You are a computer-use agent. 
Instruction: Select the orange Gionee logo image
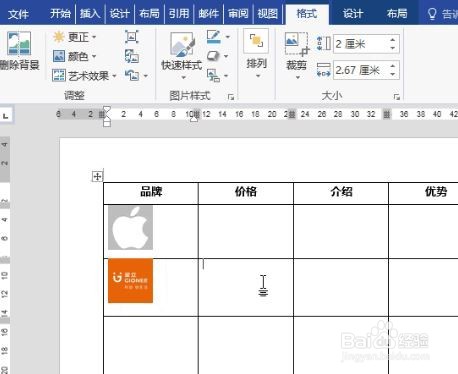pyautogui.click(x=130, y=281)
